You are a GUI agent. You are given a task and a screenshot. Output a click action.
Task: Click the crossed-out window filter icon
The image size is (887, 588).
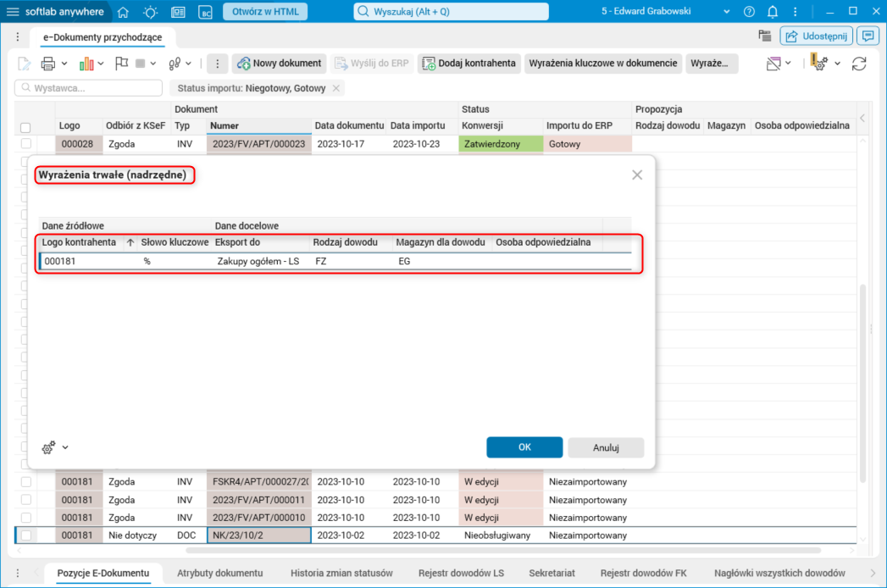click(x=773, y=64)
